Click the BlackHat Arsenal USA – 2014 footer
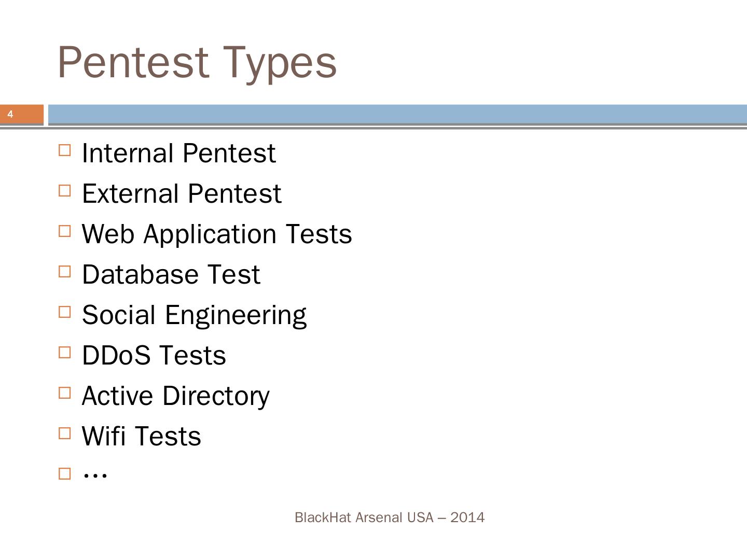This screenshot has width=747, height=560. 390,517
